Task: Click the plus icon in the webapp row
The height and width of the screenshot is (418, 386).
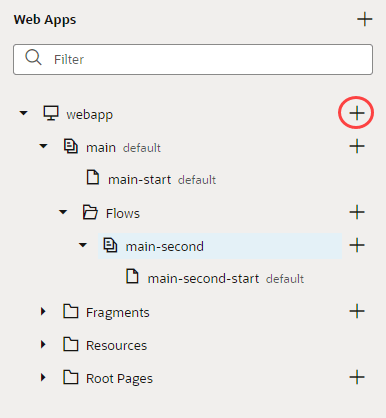Action: point(357,113)
